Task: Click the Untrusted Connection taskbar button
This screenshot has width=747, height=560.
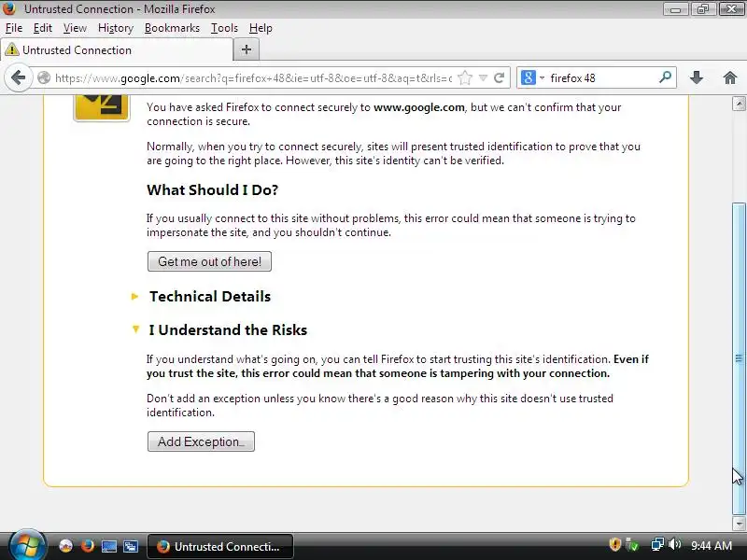Action: point(220,546)
